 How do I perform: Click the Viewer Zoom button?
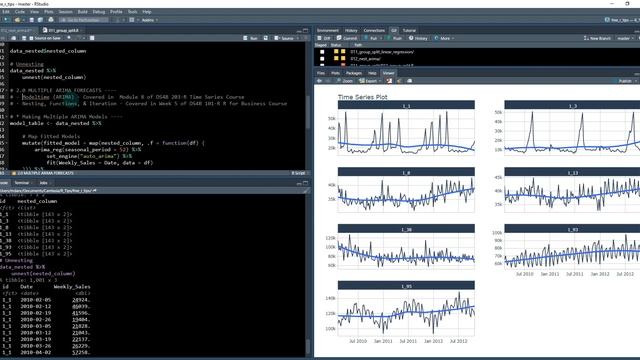click(344, 81)
